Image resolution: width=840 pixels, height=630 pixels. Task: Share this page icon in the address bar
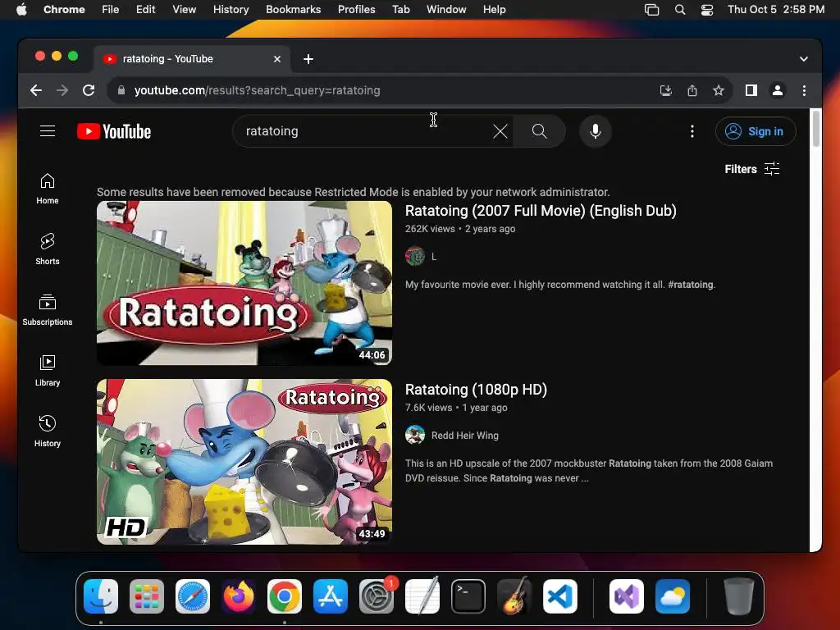click(x=692, y=90)
